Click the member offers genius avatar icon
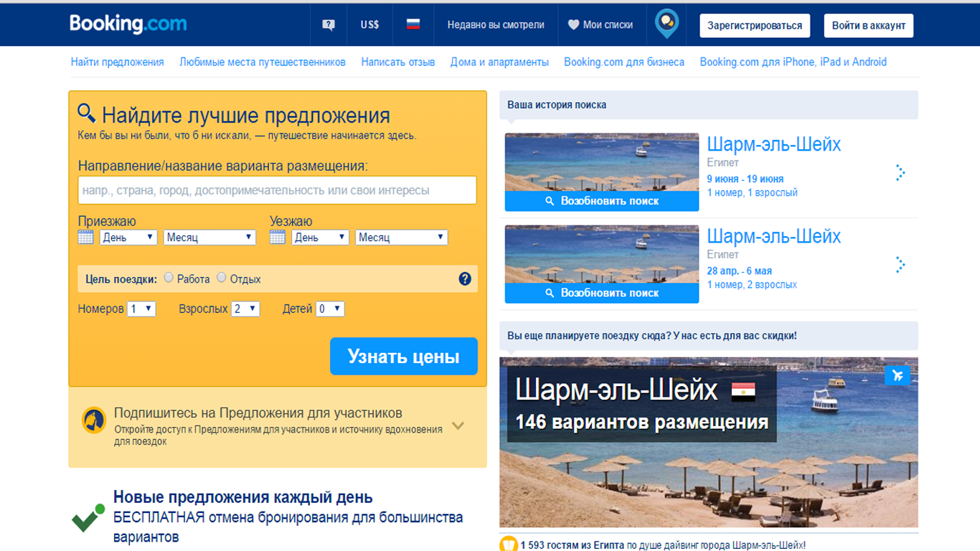 [94, 420]
